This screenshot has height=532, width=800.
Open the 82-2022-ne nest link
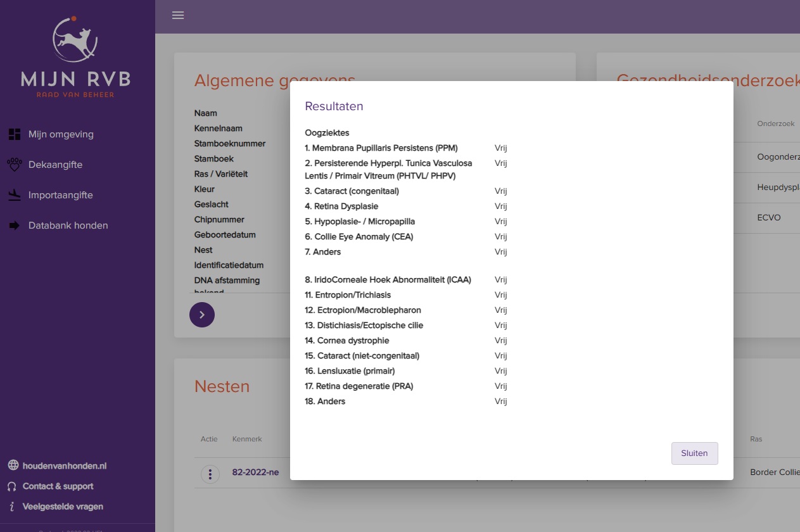click(x=255, y=472)
